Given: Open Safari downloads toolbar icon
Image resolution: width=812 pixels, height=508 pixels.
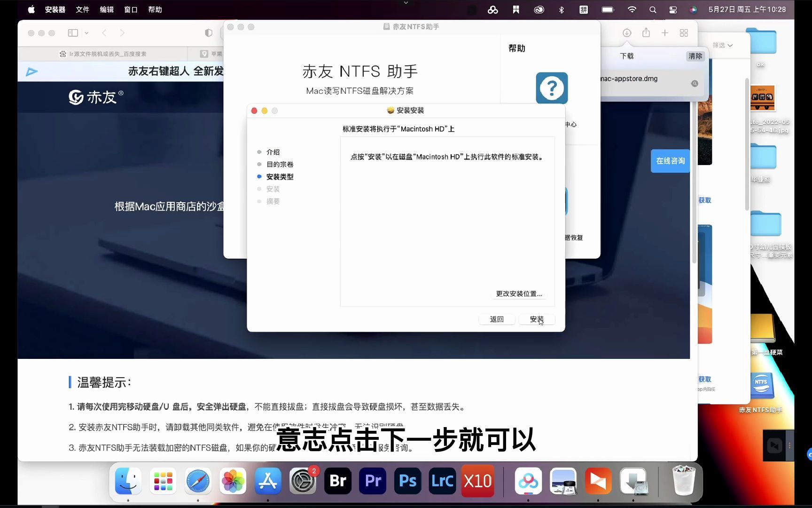Looking at the screenshot, I should point(627,33).
